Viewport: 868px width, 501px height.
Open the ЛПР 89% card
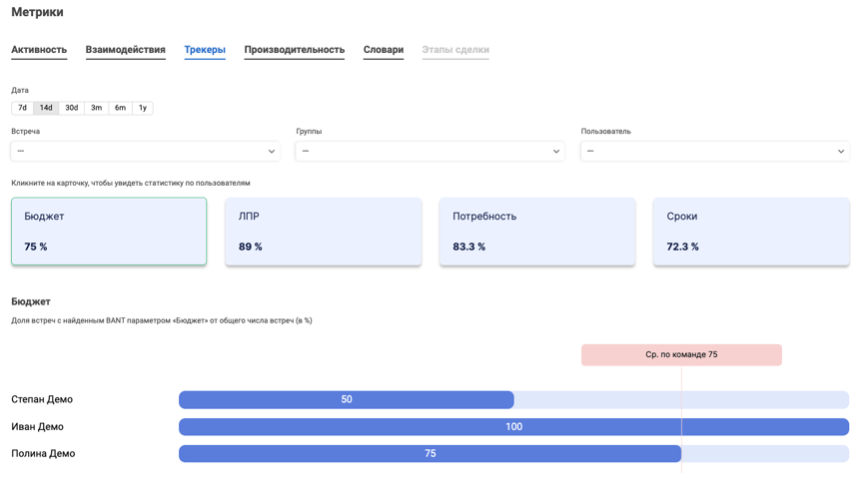pos(323,232)
